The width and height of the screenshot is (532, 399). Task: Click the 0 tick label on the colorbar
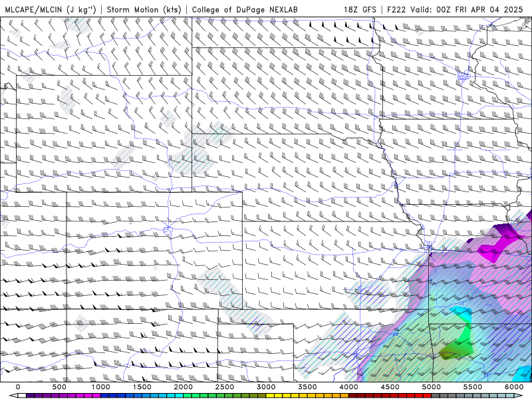18,387
